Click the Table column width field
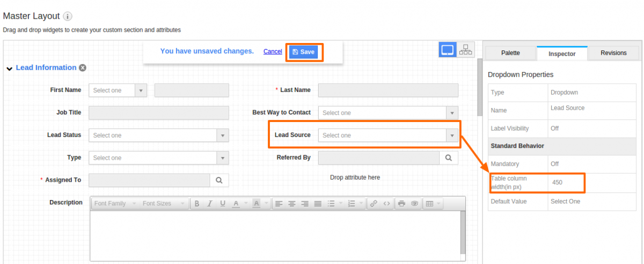This screenshot has width=644, height=264. 566,183
